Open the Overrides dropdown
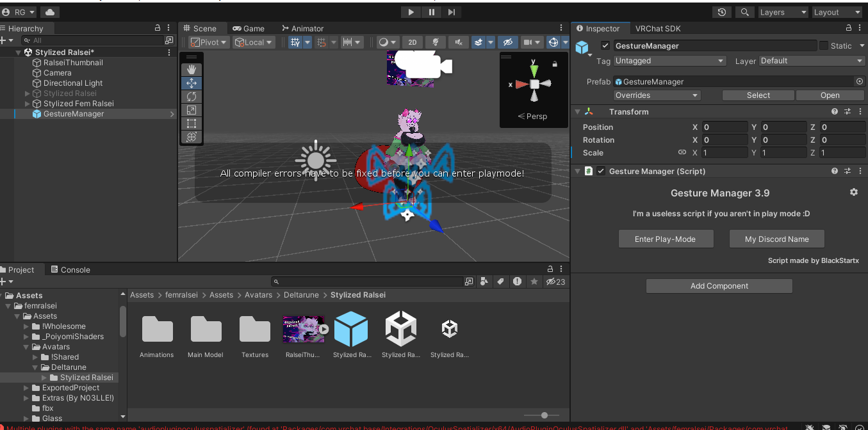This screenshot has width=868, height=430. pos(657,95)
